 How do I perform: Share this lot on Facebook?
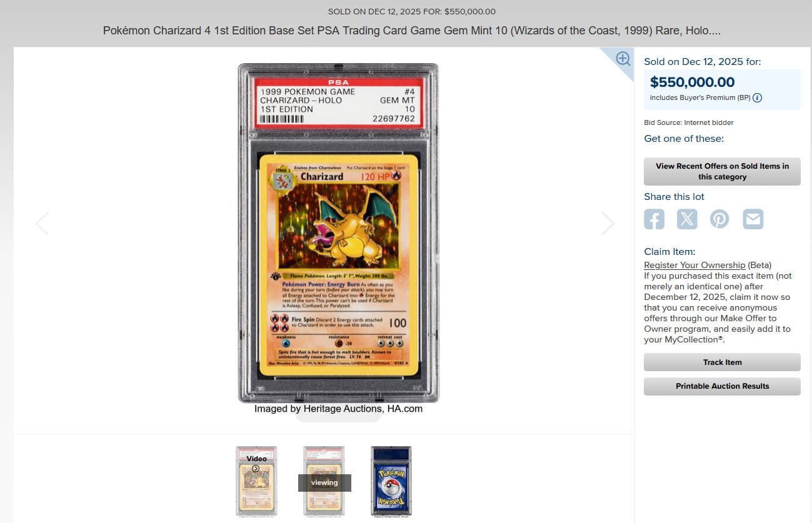(x=654, y=219)
